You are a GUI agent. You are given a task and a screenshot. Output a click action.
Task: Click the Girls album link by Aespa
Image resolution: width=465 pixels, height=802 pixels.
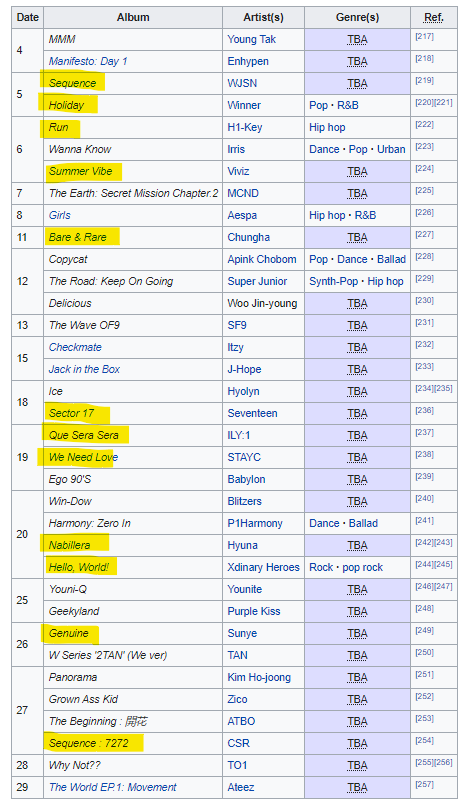[x=60, y=215]
